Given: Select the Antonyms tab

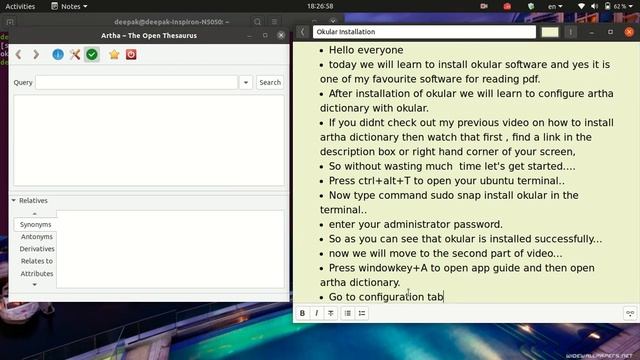Looking at the screenshot, I should pyautogui.click(x=37, y=237).
